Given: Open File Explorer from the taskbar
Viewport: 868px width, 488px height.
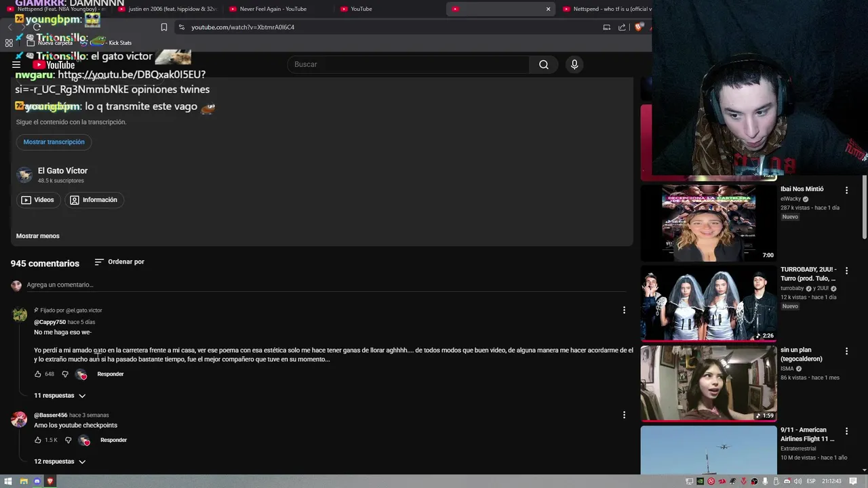Looking at the screenshot, I should 23,481.
